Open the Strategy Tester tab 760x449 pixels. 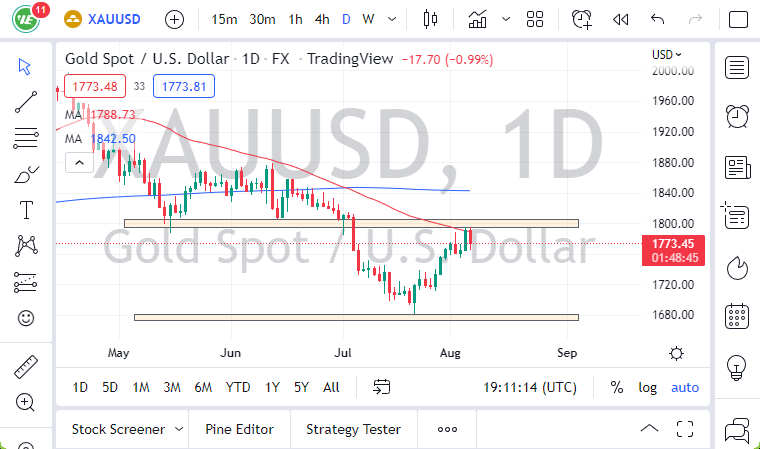353,429
